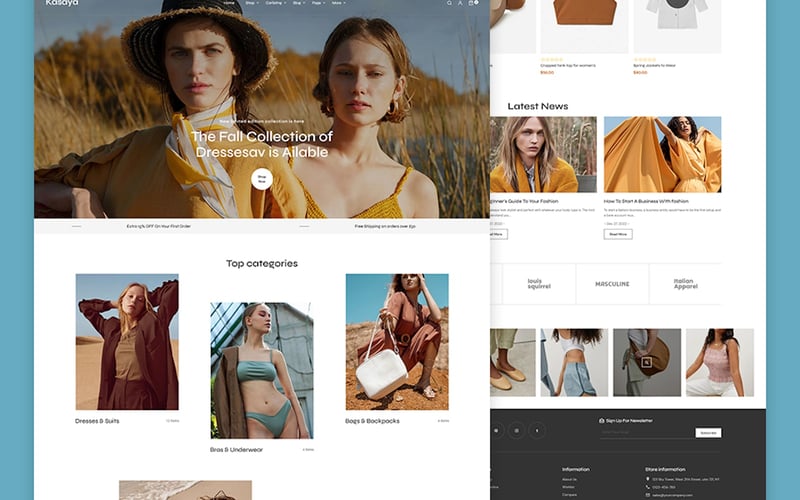The height and width of the screenshot is (500, 800).
Task: Expand the Page dropdown menu
Action: pyautogui.click(x=318, y=3)
